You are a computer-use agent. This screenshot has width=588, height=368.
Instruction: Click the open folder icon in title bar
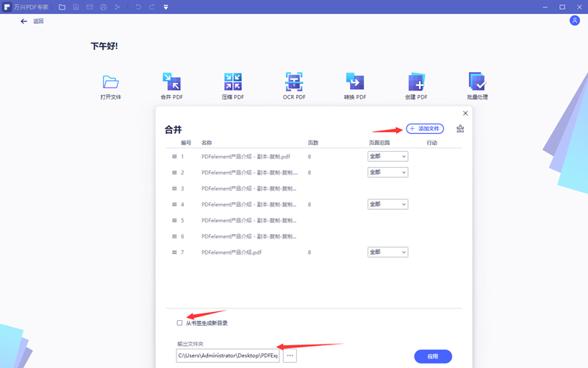coord(62,7)
